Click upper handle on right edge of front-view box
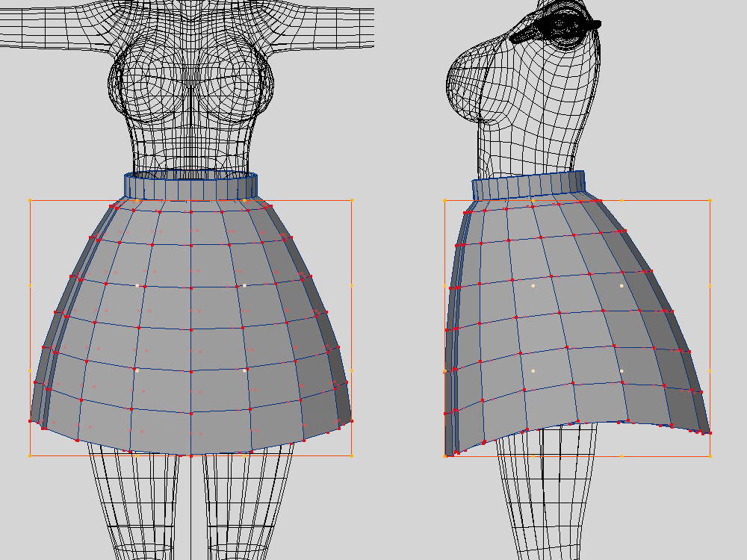 pos(352,285)
